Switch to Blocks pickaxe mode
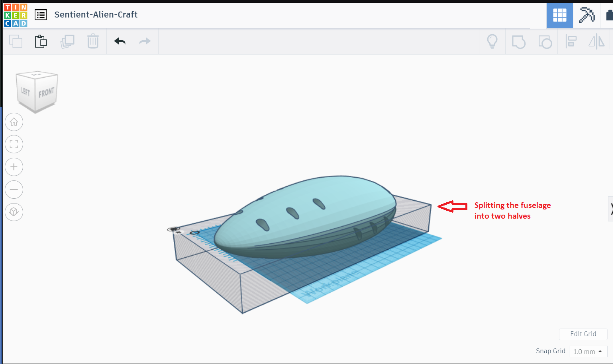Image resolution: width=614 pixels, height=364 pixels. pos(587,15)
